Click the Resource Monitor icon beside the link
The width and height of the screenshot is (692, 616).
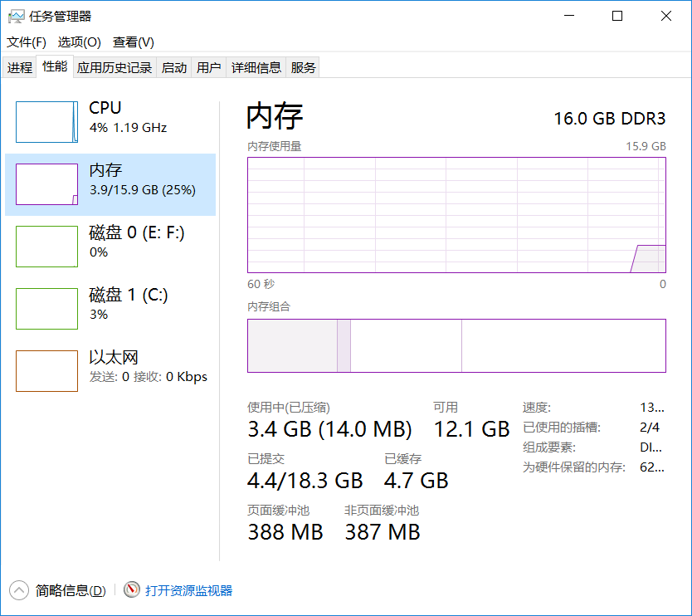pyautogui.click(x=132, y=590)
